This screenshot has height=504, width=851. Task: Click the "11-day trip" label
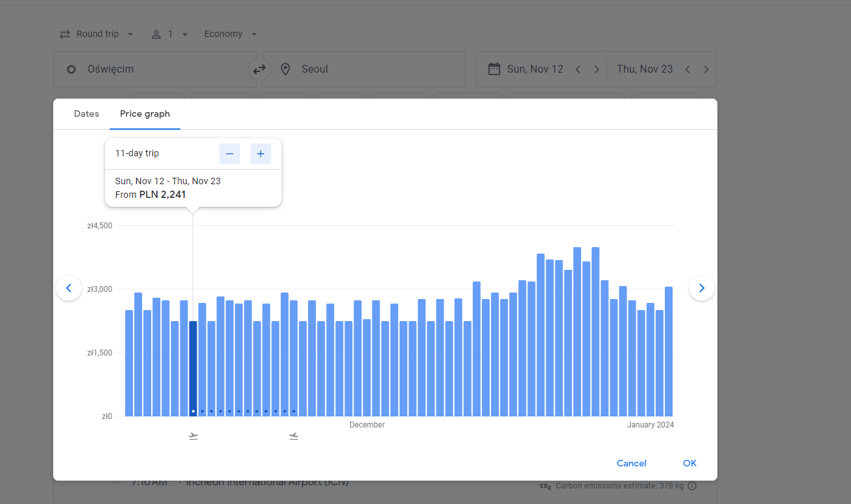(x=137, y=154)
